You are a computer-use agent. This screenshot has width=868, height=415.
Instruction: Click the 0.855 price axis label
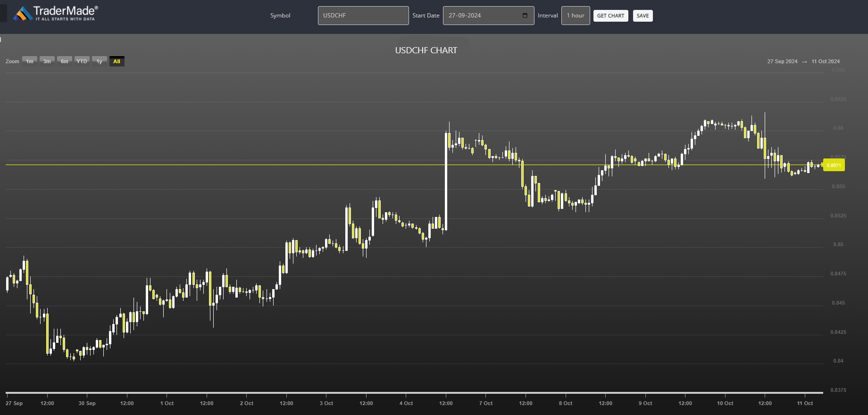838,186
